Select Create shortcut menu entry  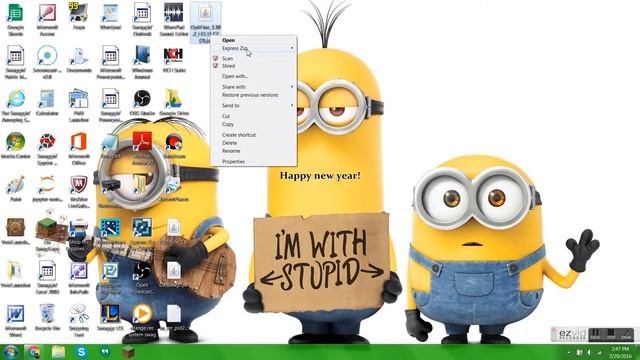[253, 135]
